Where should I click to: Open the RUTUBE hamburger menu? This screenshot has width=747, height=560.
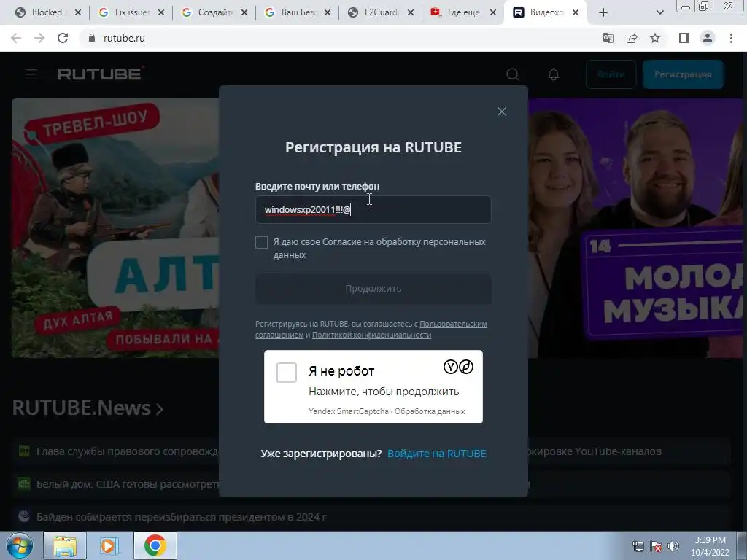click(x=31, y=74)
